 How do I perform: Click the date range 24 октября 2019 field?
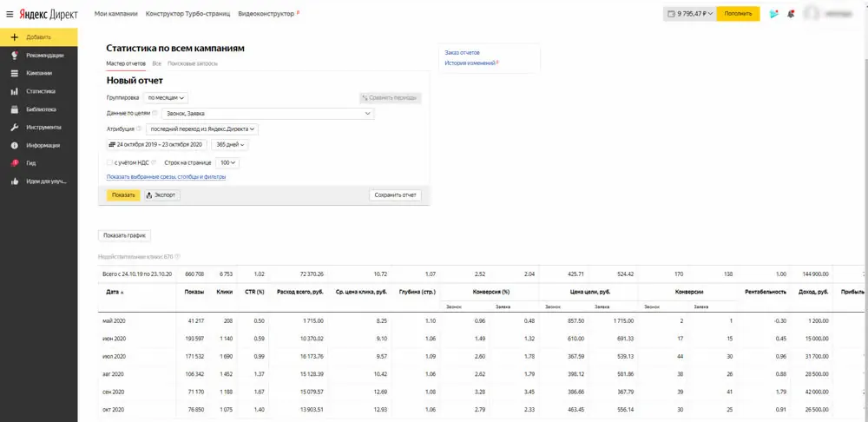click(156, 144)
